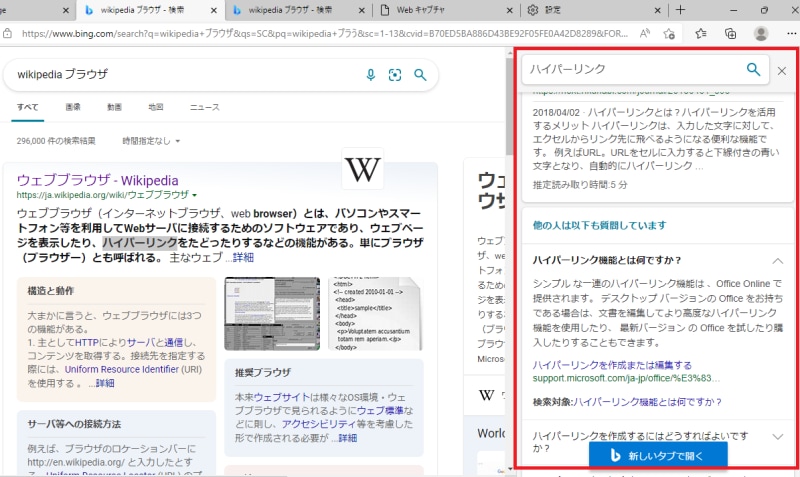800x477 pixels.
Task: Click the sidebar search magnifier icon
Action: 753,69
